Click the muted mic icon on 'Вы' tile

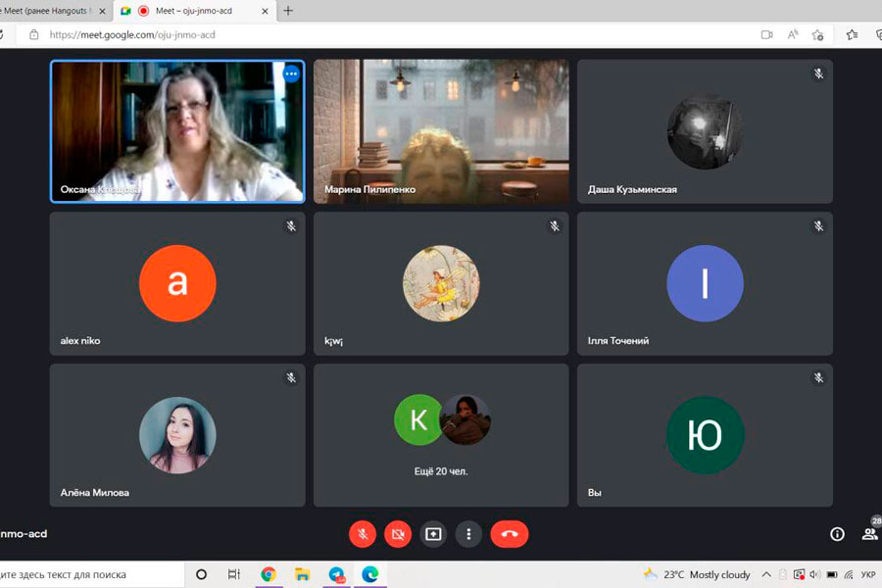click(x=818, y=377)
